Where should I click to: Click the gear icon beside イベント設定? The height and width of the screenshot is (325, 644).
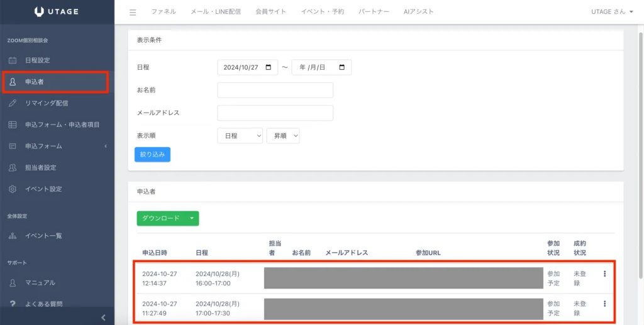pyautogui.click(x=13, y=189)
